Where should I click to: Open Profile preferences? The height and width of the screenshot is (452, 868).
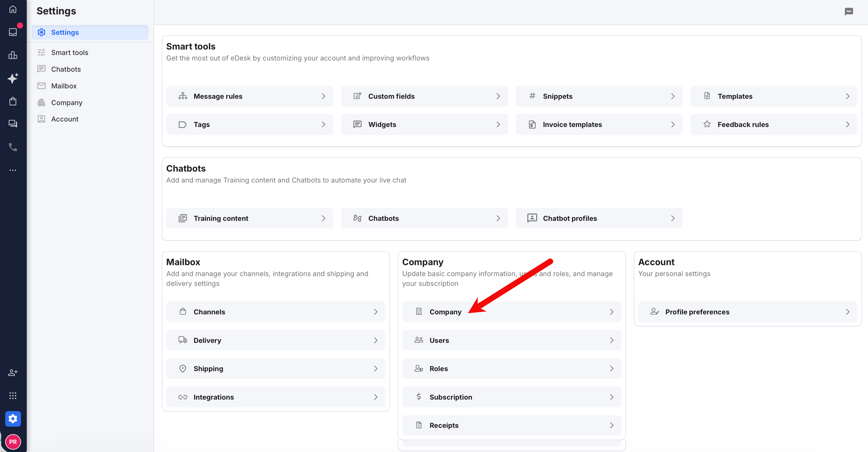tap(747, 312)
